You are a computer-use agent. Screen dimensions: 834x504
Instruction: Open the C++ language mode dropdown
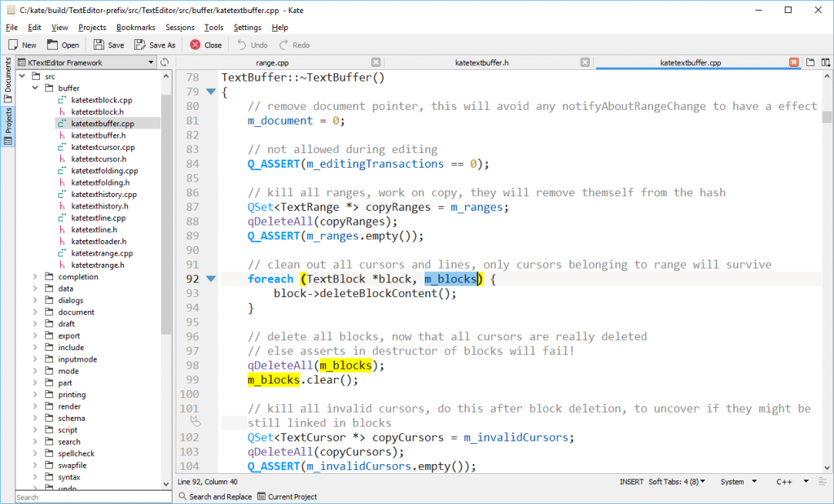(786, 481)
